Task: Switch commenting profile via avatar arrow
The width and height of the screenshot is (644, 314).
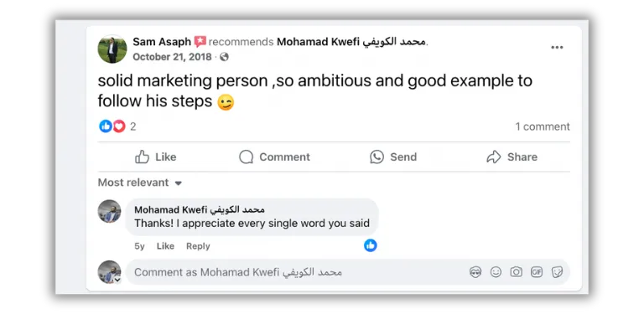Action: [x=117, y=280]
